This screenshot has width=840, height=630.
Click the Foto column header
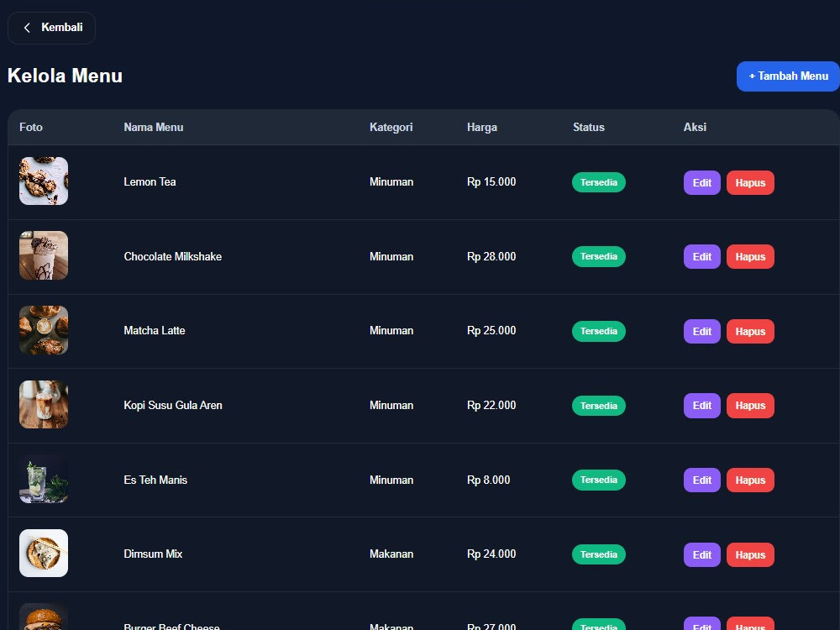click(x=31, y=128)
